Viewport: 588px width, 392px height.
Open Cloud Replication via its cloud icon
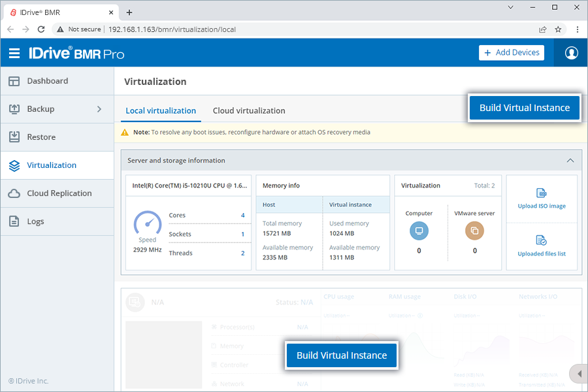(14, 193)
